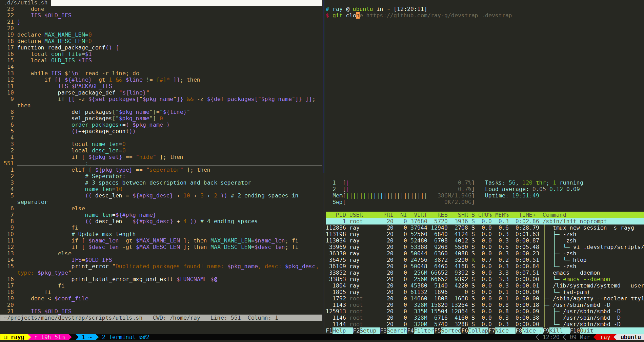Sort processes by CPU% column header
The image size is (644, 342).
click(x=485, y=215)
